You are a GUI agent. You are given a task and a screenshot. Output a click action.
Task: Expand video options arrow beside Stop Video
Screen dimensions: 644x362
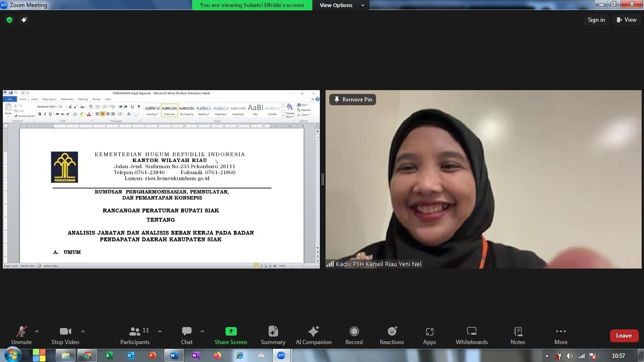click(83, 331)
